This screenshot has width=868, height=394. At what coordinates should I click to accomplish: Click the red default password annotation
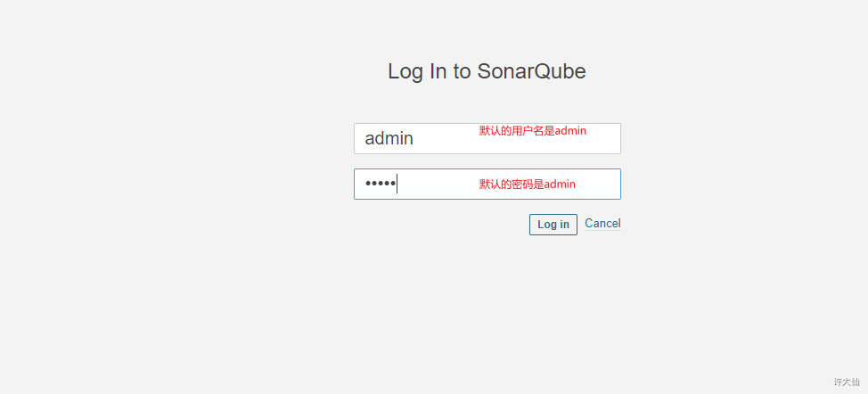point(527,185)
